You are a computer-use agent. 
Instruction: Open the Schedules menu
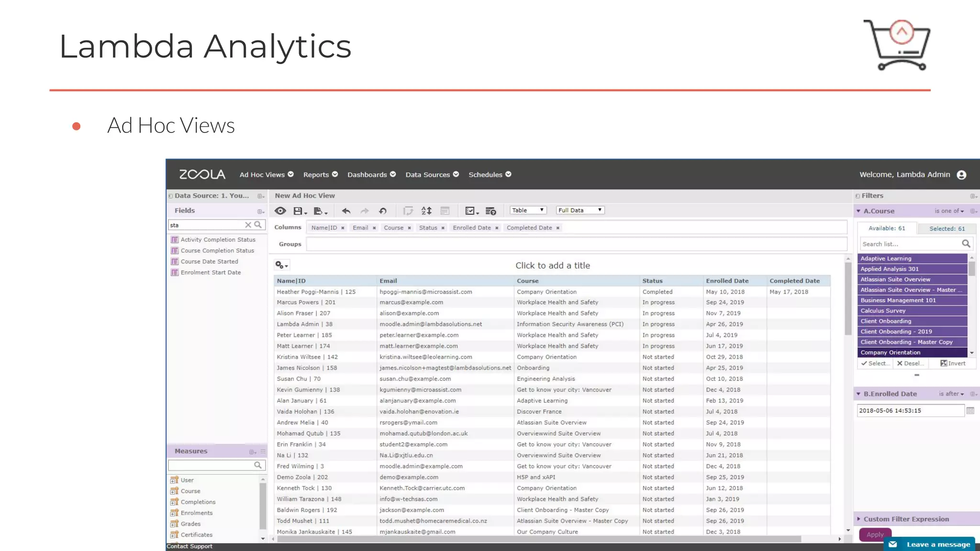[x=490, y=175]
